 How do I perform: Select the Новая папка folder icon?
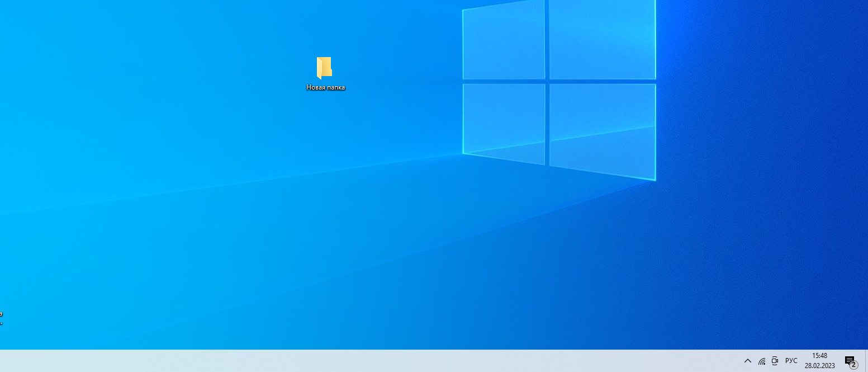pyautogui.click(x=324, y=68)
